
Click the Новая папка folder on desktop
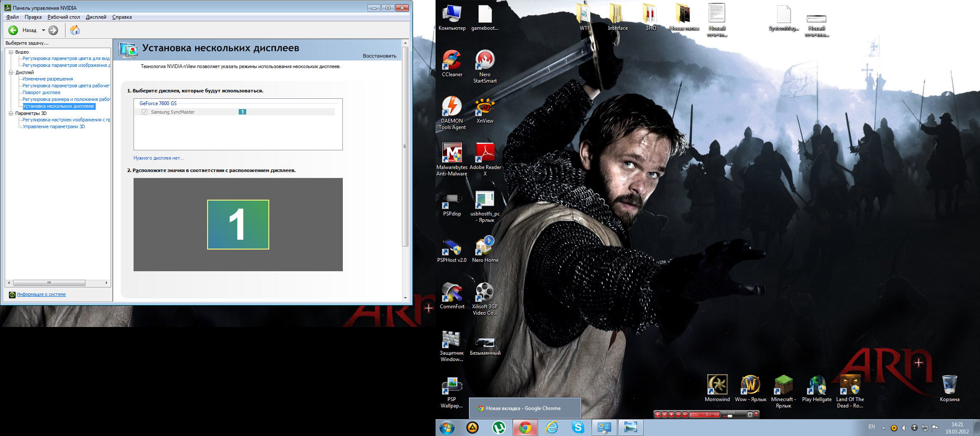pyautogui.click(x=684, y=17)
